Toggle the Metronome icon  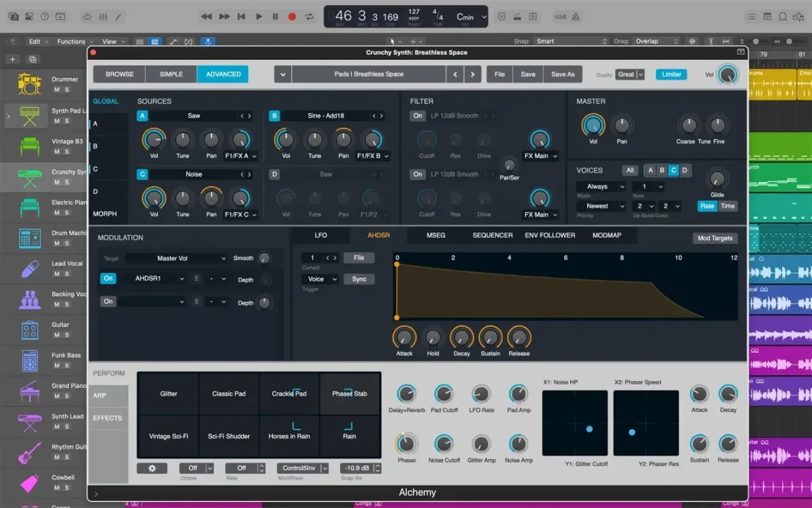click(x=575, y=17)
